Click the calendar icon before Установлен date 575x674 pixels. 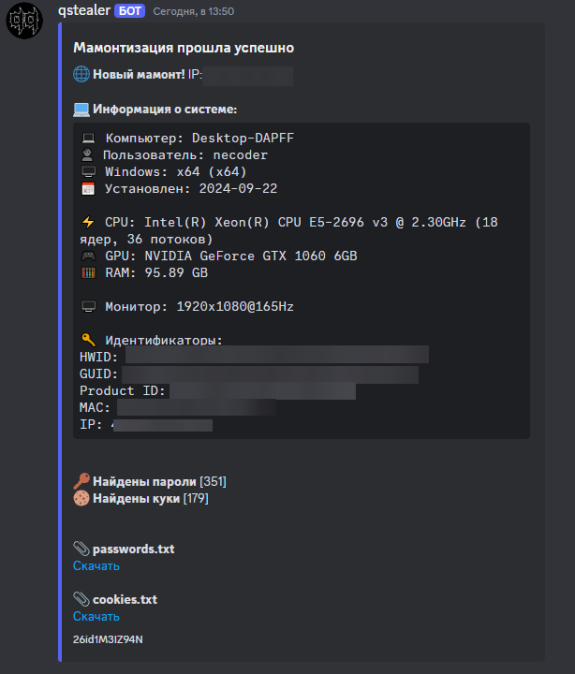point(88,188)
